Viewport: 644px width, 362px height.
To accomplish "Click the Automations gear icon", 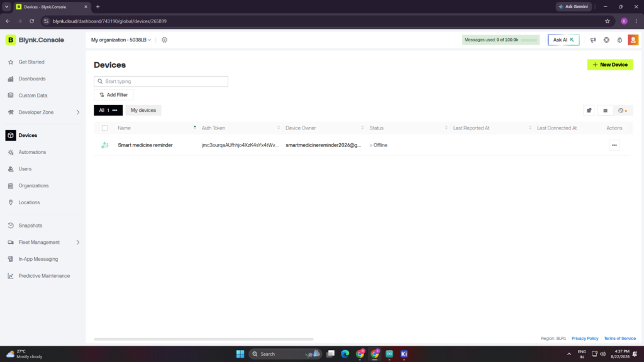I will click(11, 152).
